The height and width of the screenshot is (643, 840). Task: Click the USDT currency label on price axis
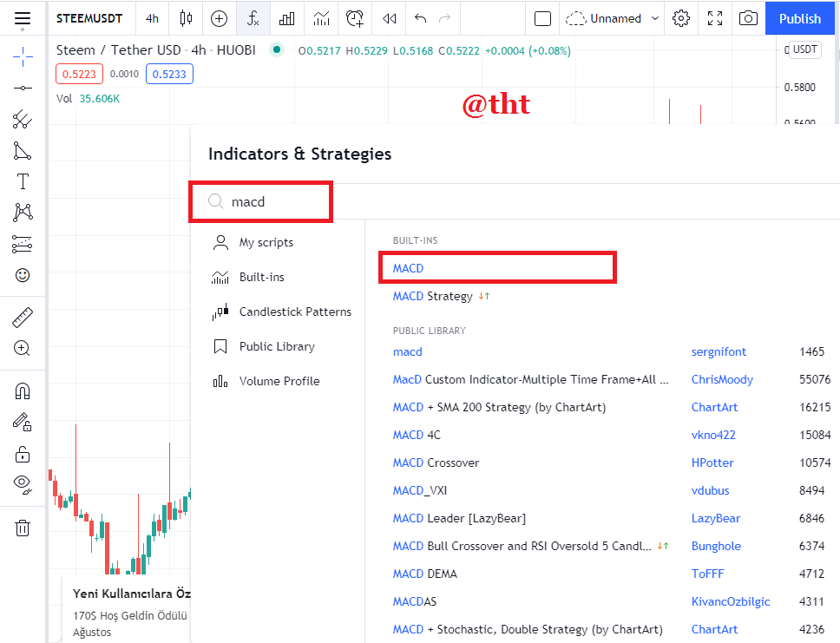click(x=804, y=49)
